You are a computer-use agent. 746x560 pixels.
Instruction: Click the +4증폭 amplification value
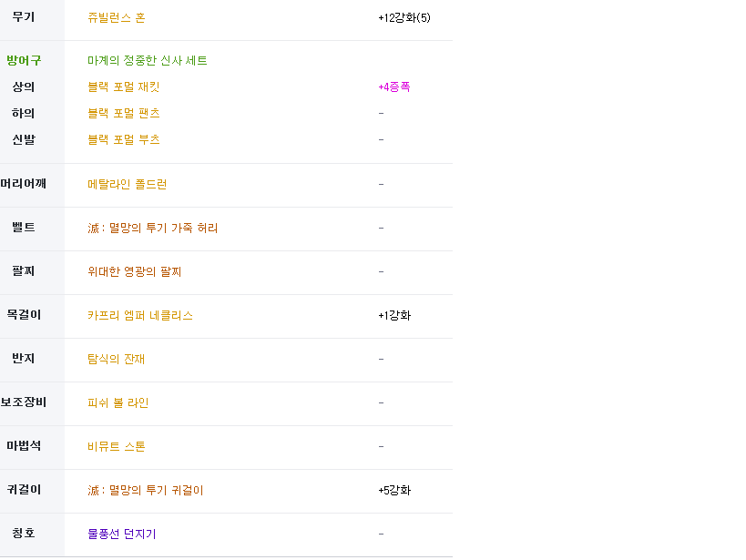click(393, 87)
